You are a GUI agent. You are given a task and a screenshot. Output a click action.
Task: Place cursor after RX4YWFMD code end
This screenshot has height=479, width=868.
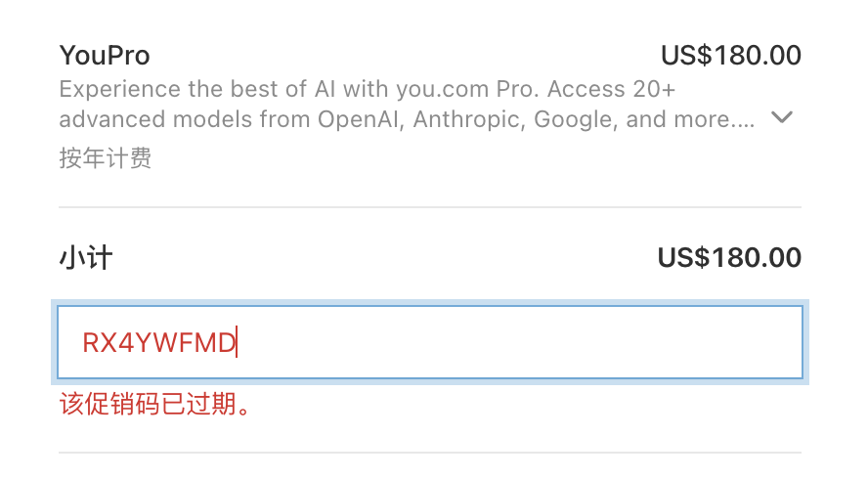(x=237, y=343)
